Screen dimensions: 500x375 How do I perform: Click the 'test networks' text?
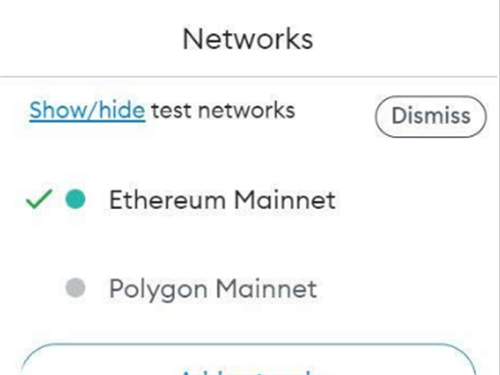click(x=223, y=110)
